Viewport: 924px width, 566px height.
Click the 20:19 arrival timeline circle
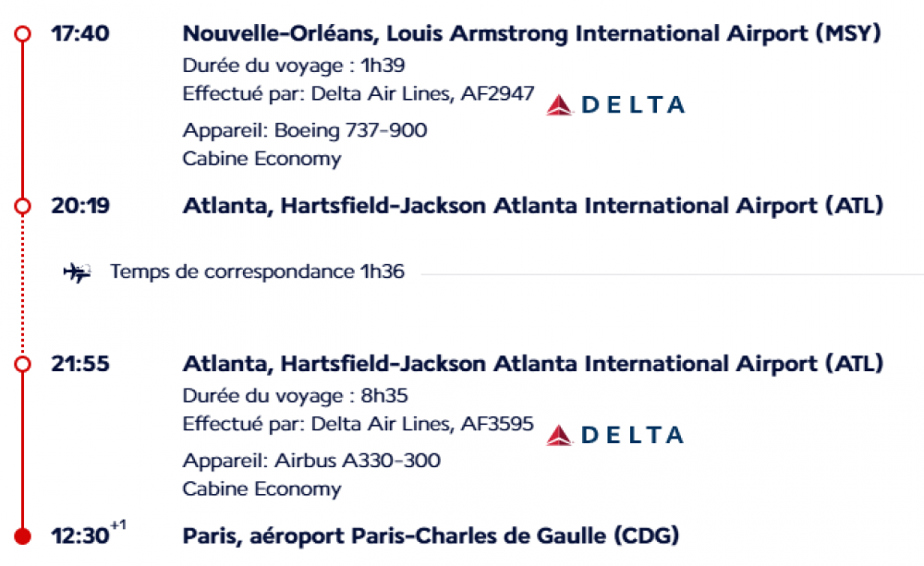tap(23, 206)
